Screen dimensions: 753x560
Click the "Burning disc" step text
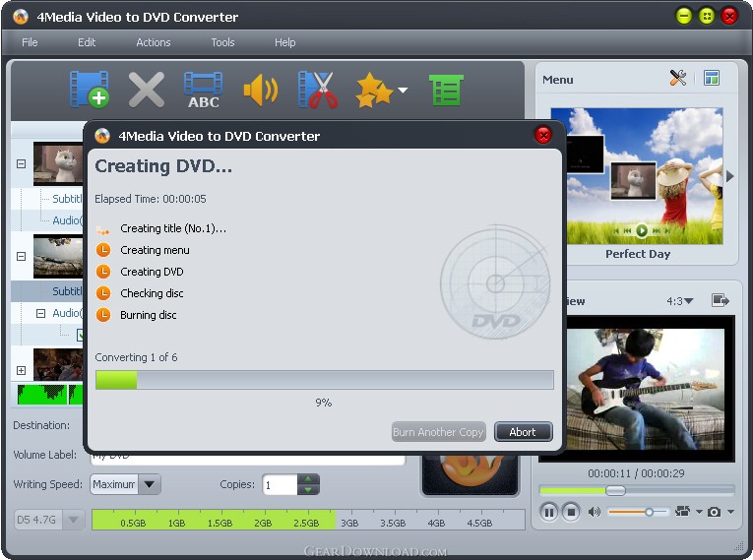pos(149,315)
